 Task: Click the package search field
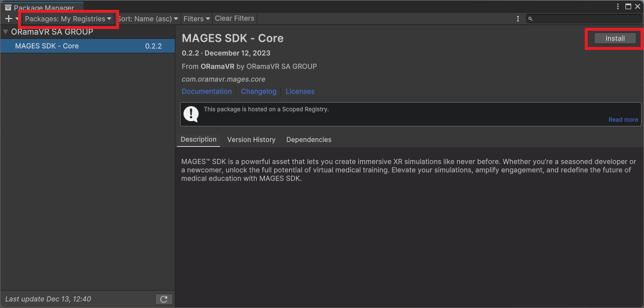pos(584,19)
